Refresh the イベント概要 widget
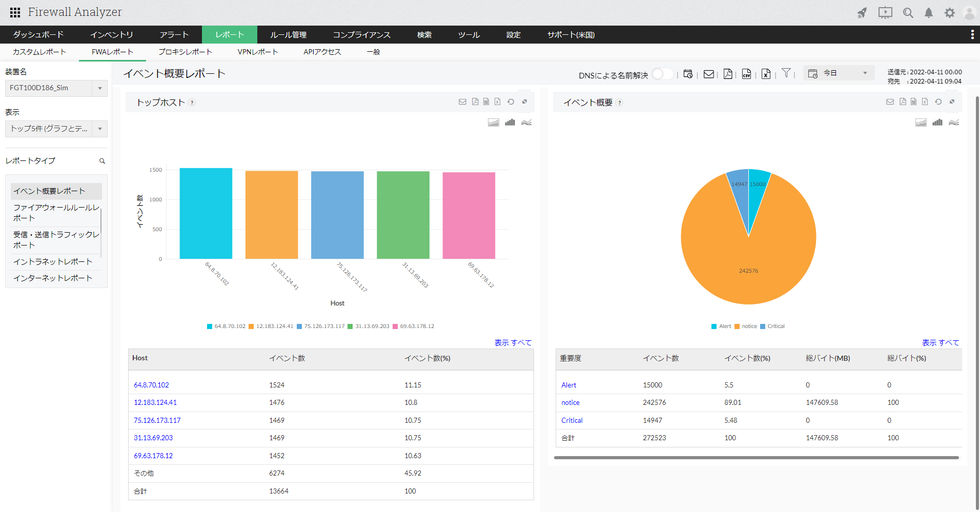980x512 pixels. tap(938, 102)
